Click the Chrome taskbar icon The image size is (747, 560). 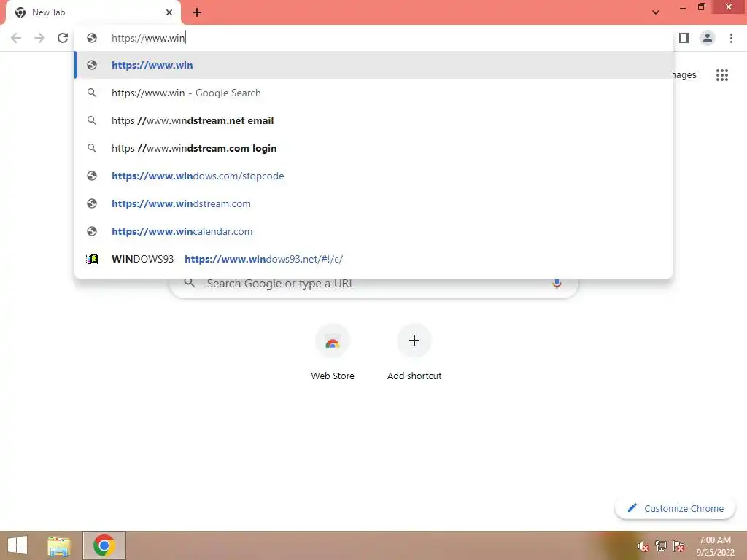tap(104, 545)
